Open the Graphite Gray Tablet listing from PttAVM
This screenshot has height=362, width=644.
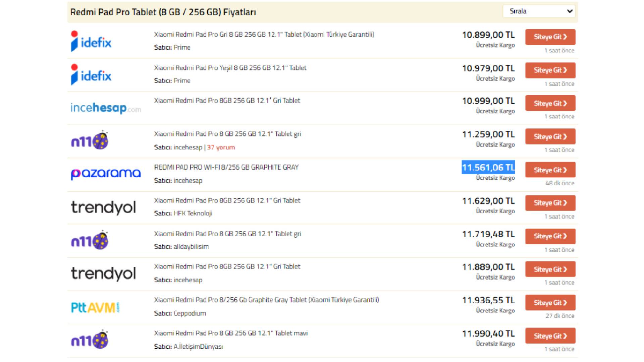[x=266, y=300]
